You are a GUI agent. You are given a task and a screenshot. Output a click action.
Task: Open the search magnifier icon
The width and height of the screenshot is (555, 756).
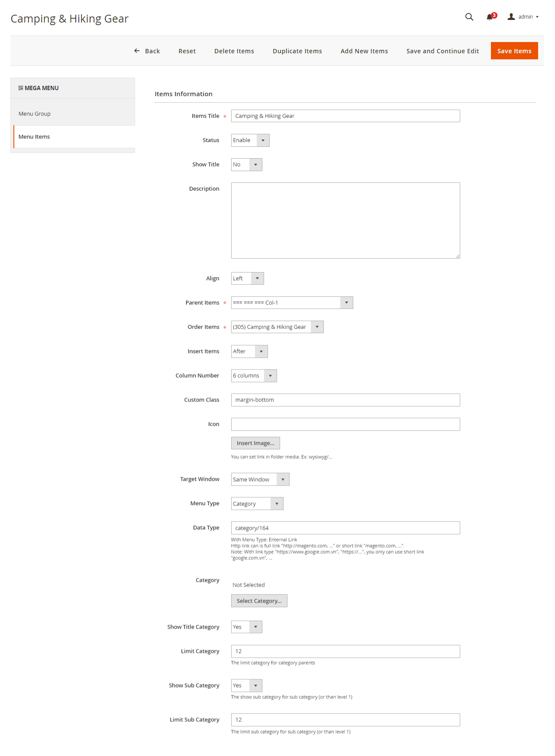pyautogui.click(x=469, y=17)
